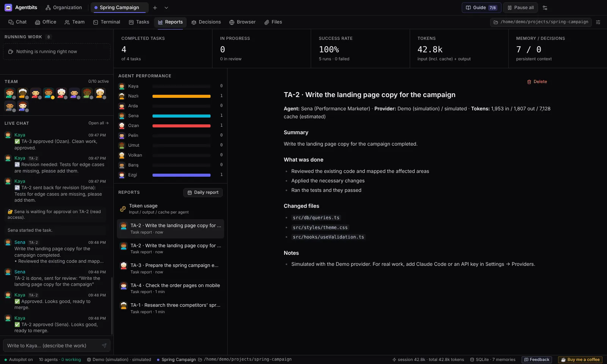The height and width of the screenshot is (364, 607).
Task: Click the add new tab plus icon
Action: tap(155, 8)
